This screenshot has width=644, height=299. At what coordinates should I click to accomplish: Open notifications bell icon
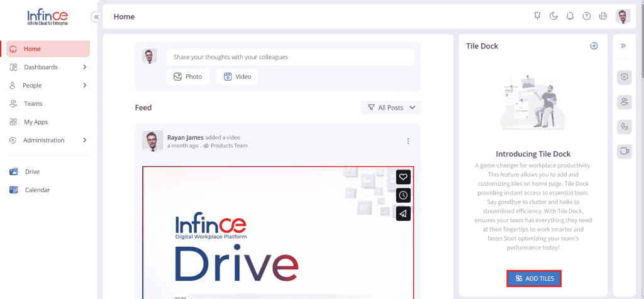point(570,16)
